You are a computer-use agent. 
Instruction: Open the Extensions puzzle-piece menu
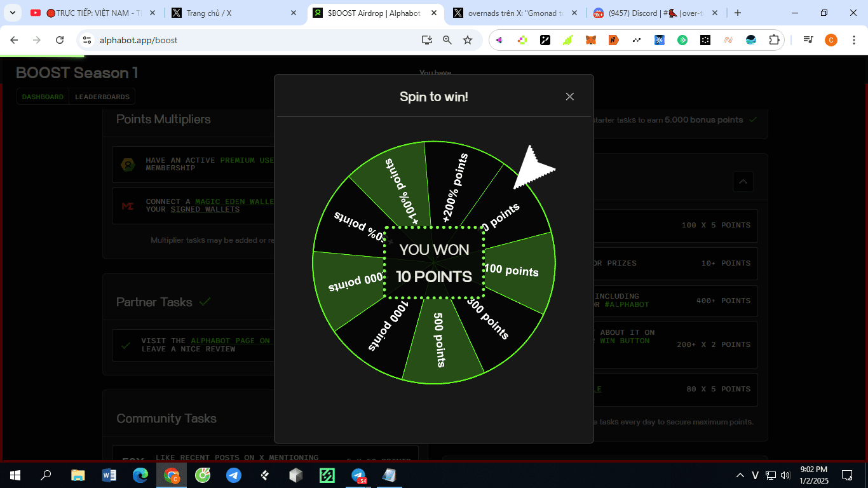point(774,40)
